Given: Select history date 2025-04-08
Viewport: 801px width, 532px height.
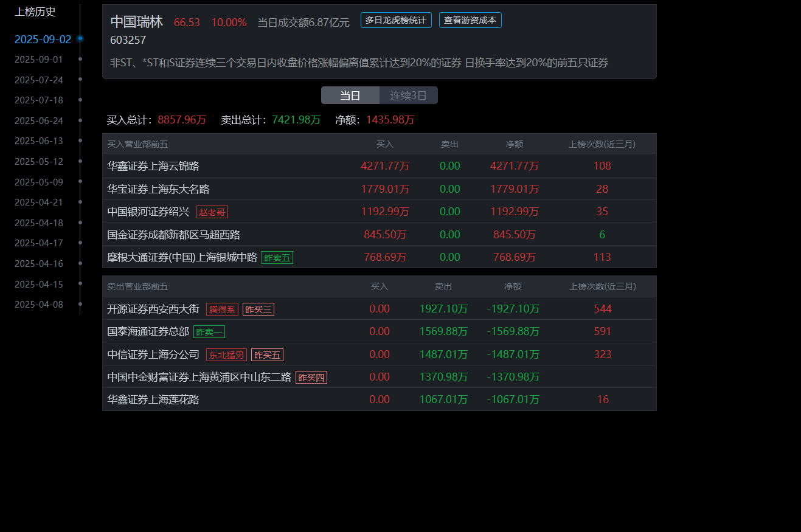Looking at the screenshot, I should pos(38,305).
